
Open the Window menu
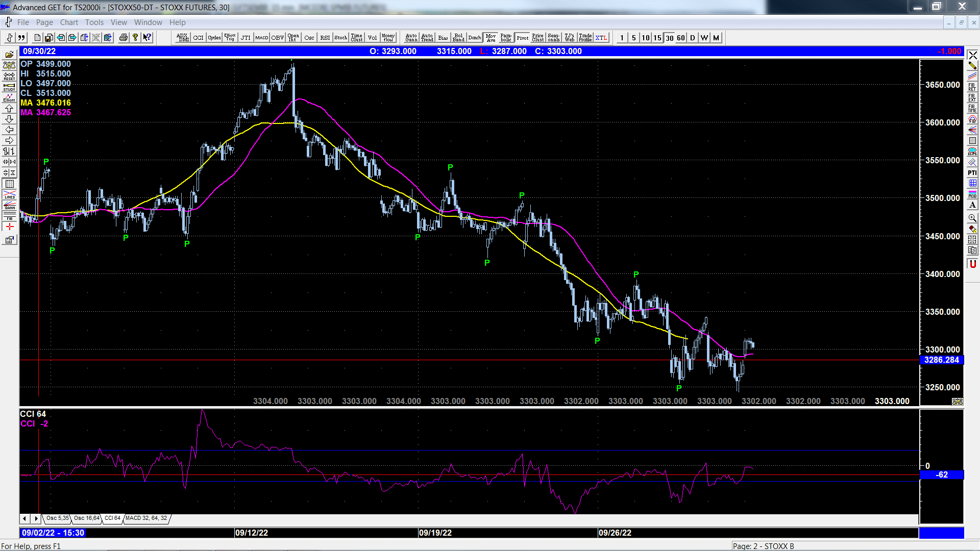[x=148, y=22]
